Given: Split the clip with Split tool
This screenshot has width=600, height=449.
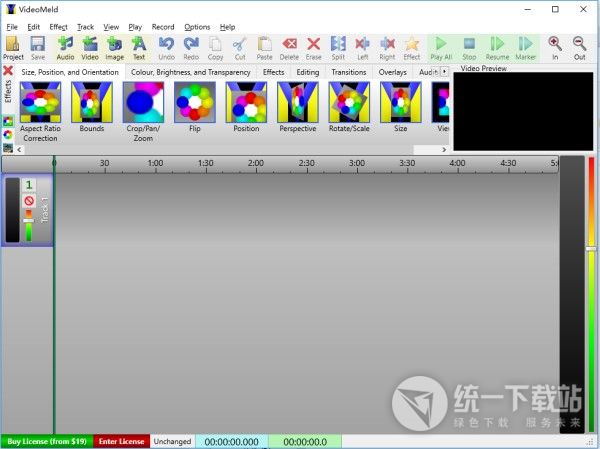Looking at the screenshot, I should pyautogui.click(x=338, y=47).
